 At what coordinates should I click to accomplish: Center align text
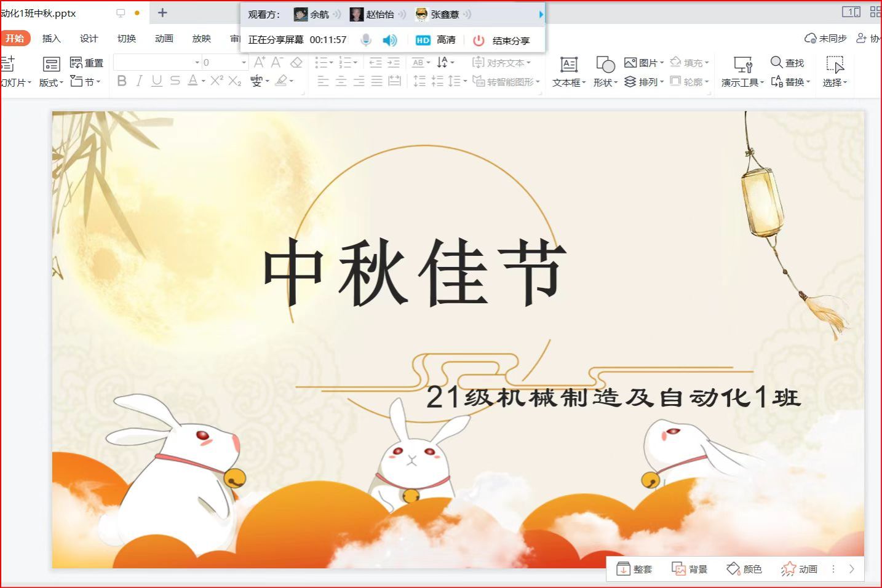coord(341,81)
